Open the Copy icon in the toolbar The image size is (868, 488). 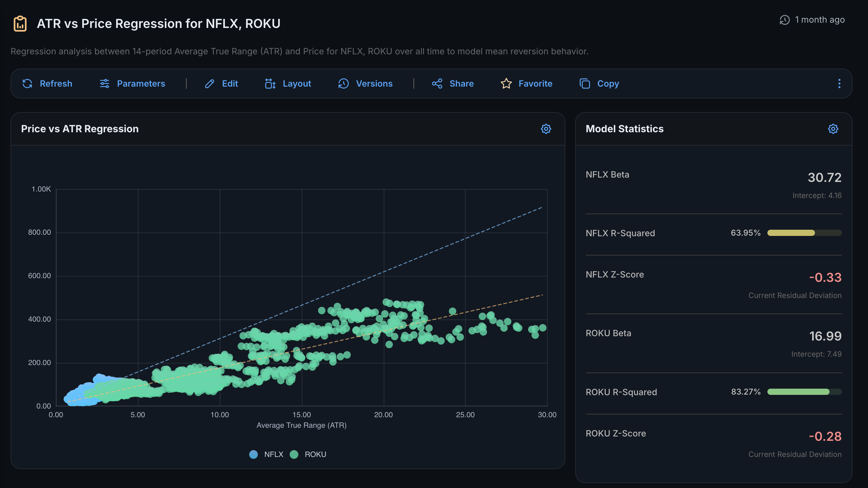[584, 83]
